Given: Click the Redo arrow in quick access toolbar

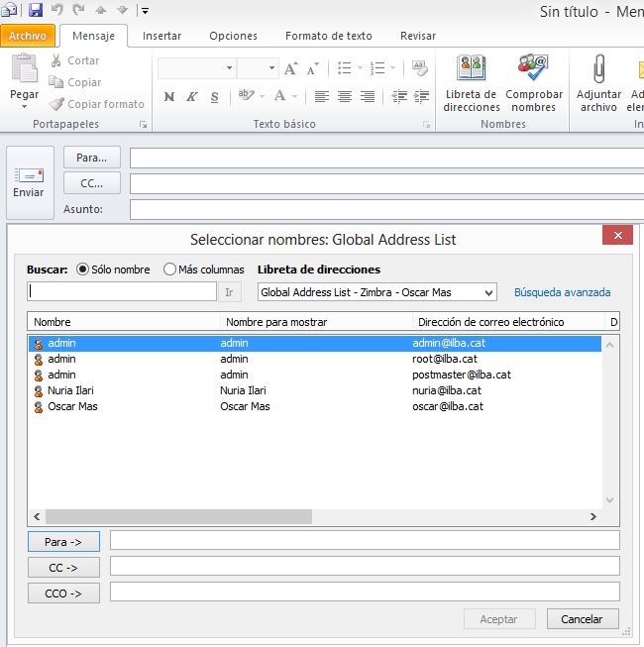Looking at the screenshot, I should coord(78,10).
